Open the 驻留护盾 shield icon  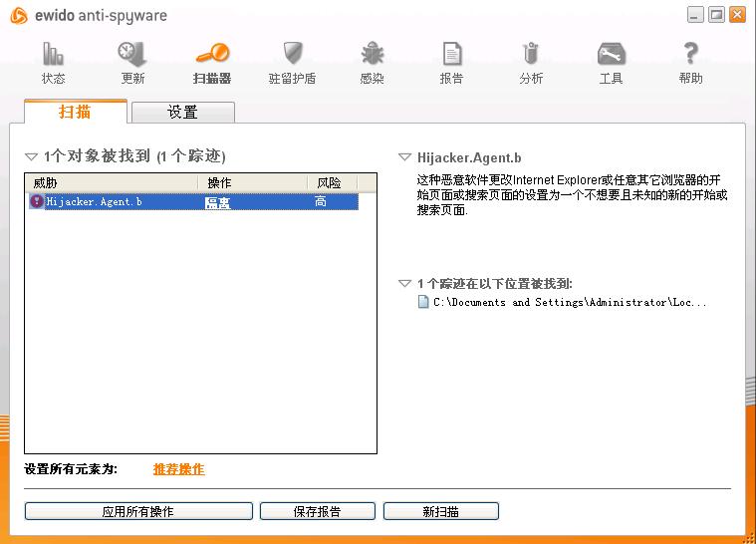pos(292,53)
